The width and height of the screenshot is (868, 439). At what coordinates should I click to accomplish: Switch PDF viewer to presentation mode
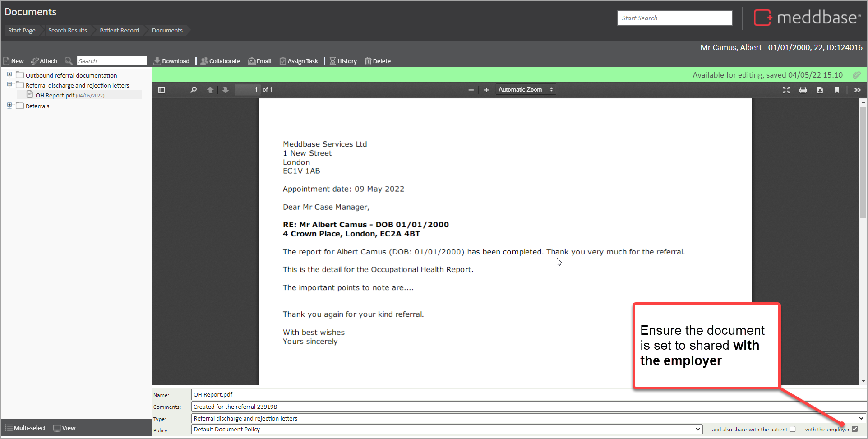tap(786, 90)
